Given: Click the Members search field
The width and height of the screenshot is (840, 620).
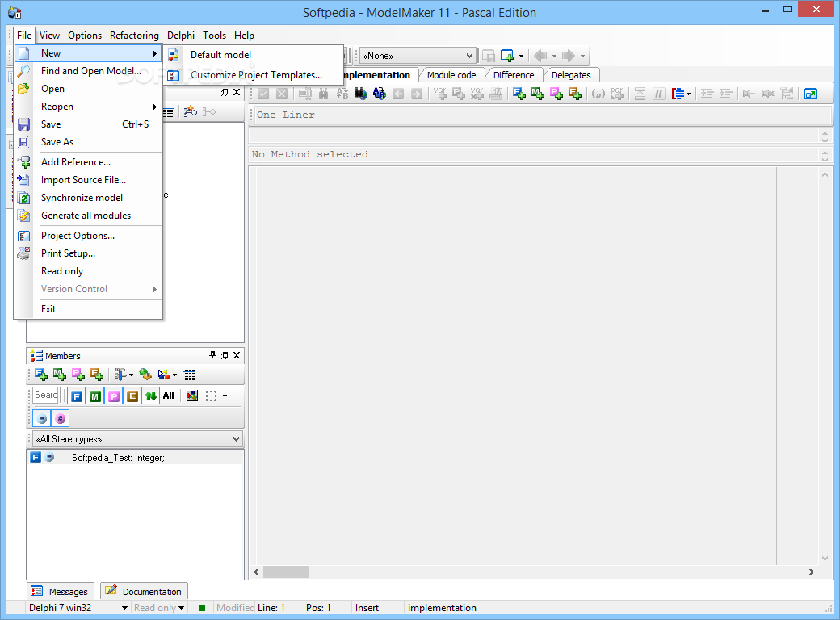Looking at the screenshot, I should click(x=45, y=395).
